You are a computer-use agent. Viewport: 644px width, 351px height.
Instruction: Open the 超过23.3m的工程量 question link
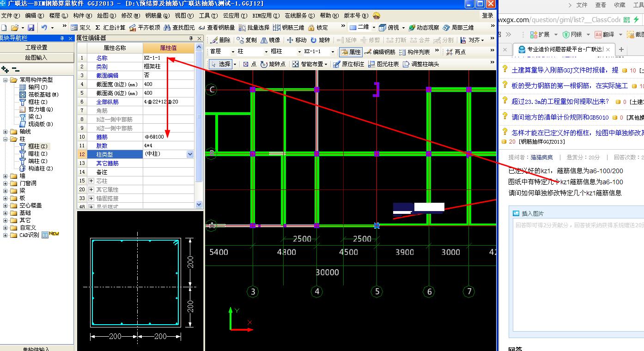click(x=560, y=102)
